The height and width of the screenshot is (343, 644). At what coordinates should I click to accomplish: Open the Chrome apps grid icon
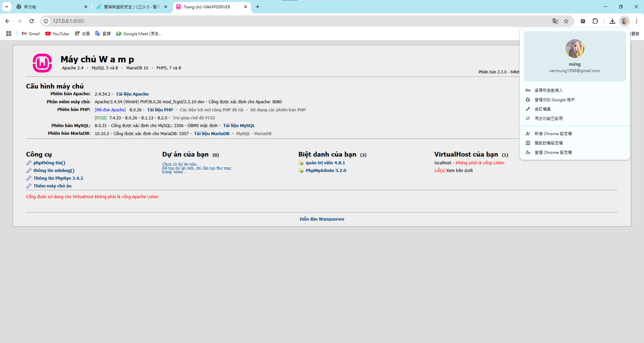pos(9,34)
